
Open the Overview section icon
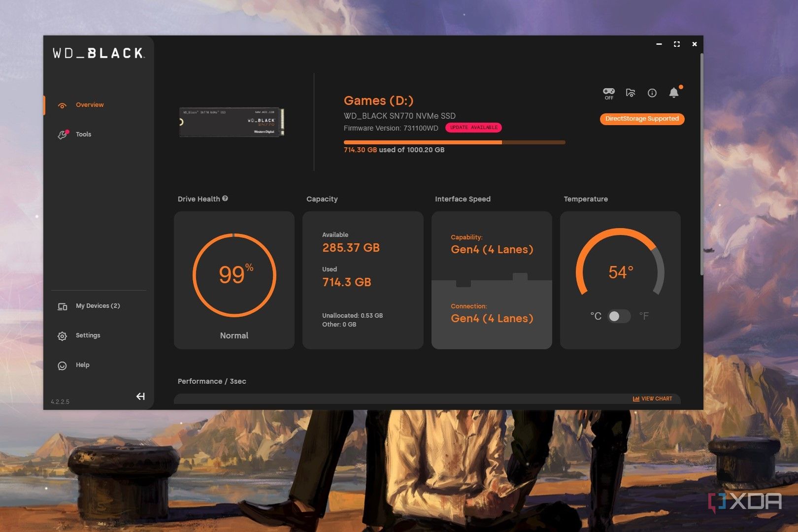(62, 105)
